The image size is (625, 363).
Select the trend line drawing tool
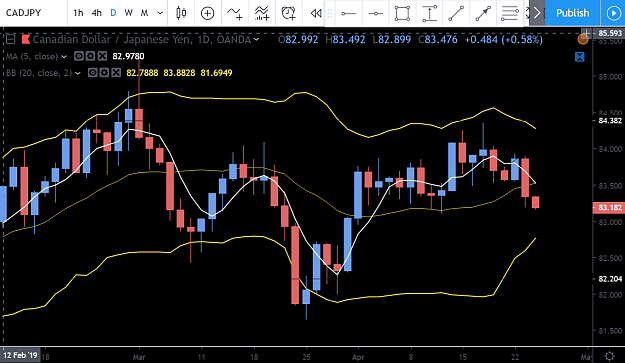pos(456,14)
